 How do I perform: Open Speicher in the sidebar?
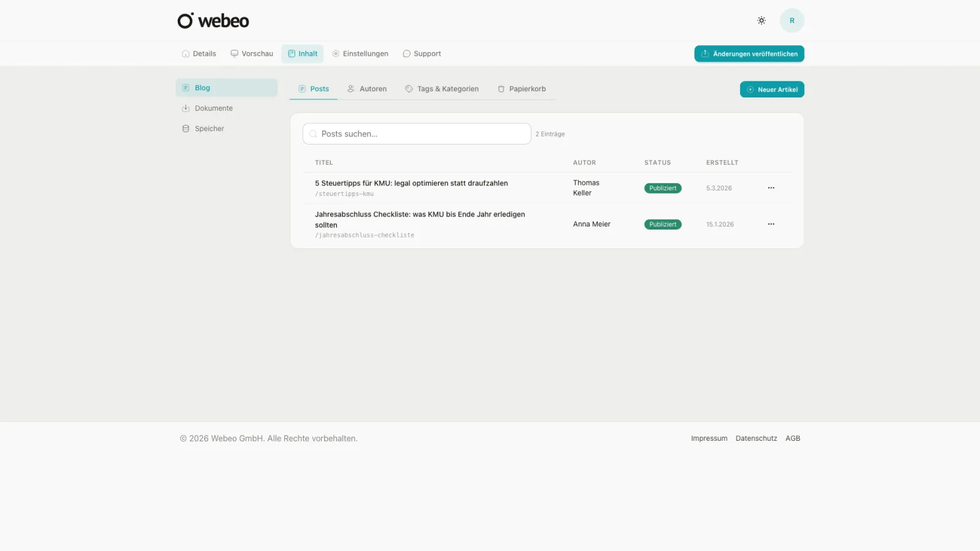(x=227, y=129)
